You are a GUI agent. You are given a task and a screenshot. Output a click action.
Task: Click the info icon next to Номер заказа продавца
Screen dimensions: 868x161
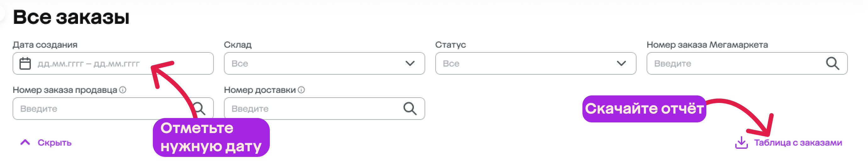pos(123,90)
